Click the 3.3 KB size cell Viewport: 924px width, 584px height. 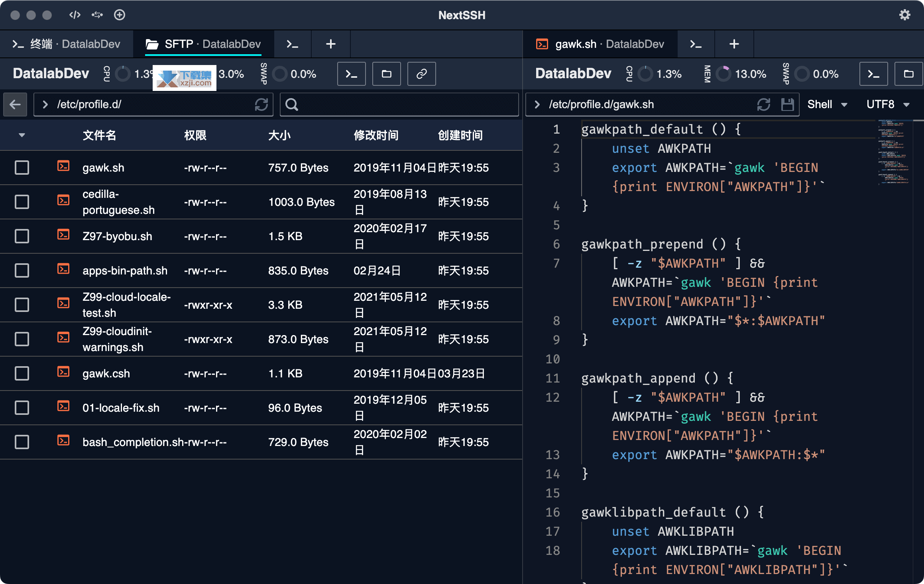coord(285,305)
